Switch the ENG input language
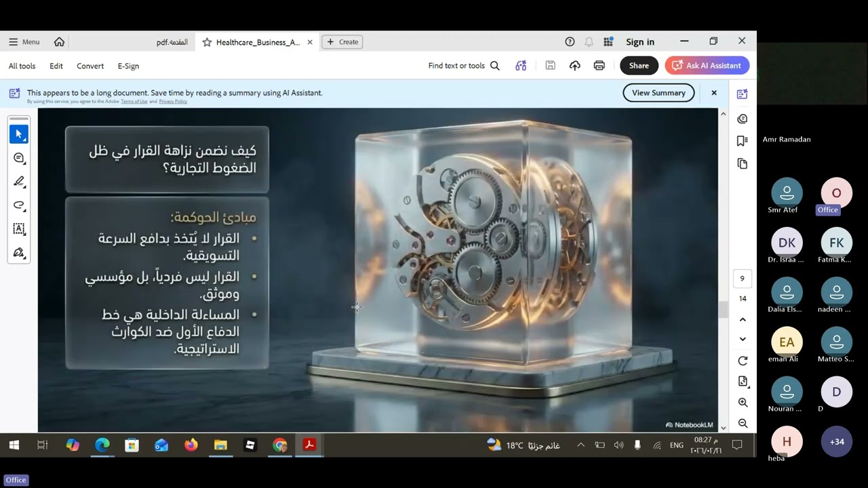The height and width of the screenshot is (488, 868). pos(677,445)
